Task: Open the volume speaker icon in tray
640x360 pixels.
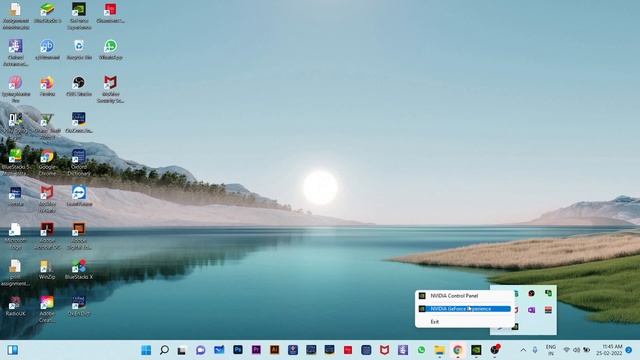Action: (x=576, y=350)
